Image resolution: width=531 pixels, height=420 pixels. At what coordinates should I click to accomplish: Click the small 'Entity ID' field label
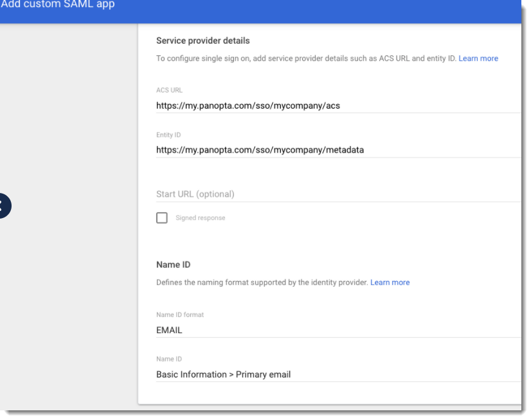click(168, 135)
